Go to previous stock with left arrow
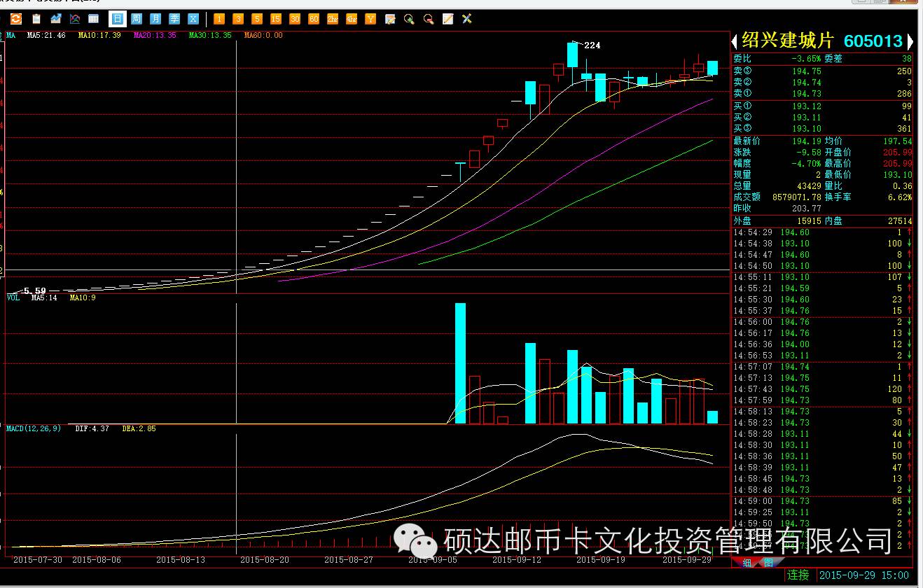 pos(735,41)
